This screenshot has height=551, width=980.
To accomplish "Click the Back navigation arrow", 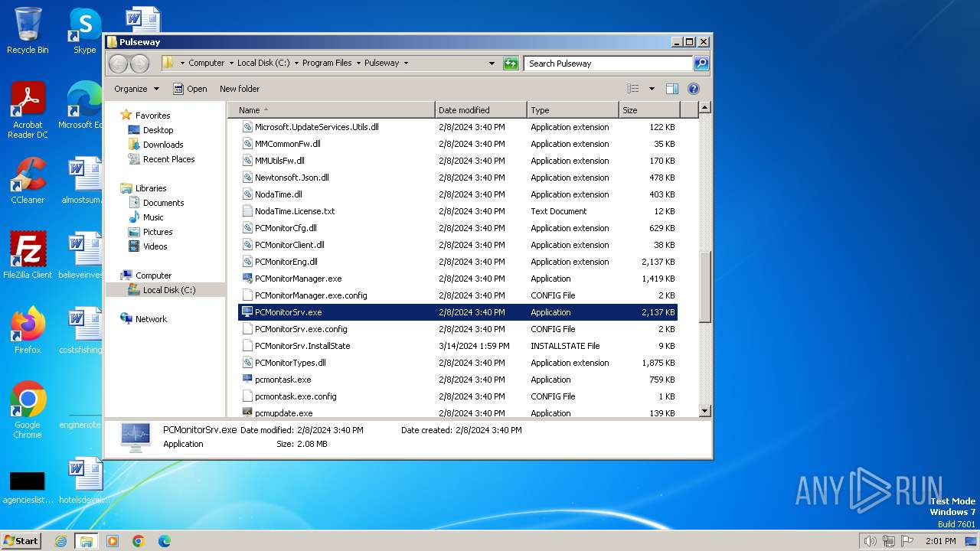I will (118, 63).
